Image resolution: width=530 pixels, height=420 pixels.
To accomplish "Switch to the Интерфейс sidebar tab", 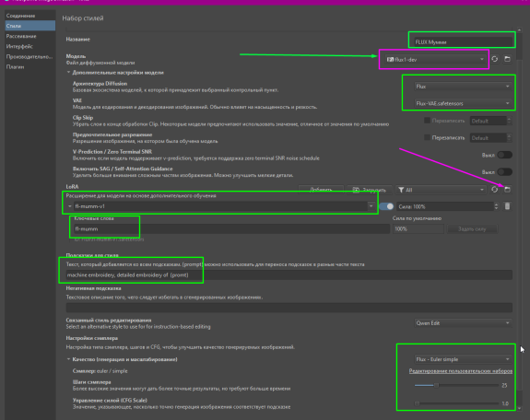I will point(19,46).
